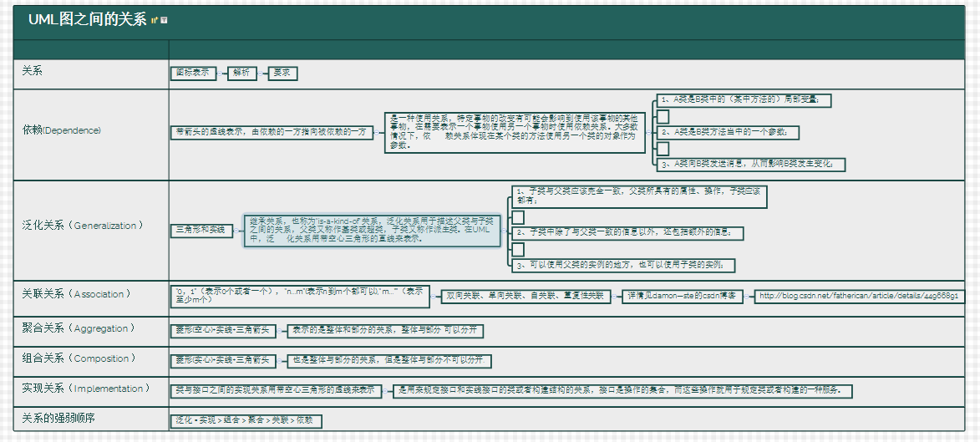Collapse the branch after 双向关联、单向关联 node
The width and height of the screenshot is (980, 442).
616,297
